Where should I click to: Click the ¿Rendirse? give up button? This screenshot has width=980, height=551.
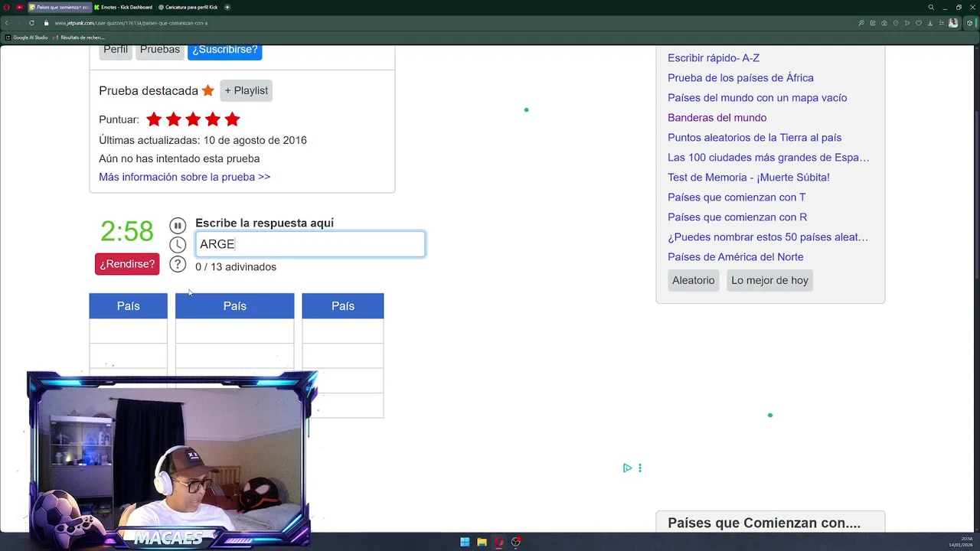[x=127, y=264]
